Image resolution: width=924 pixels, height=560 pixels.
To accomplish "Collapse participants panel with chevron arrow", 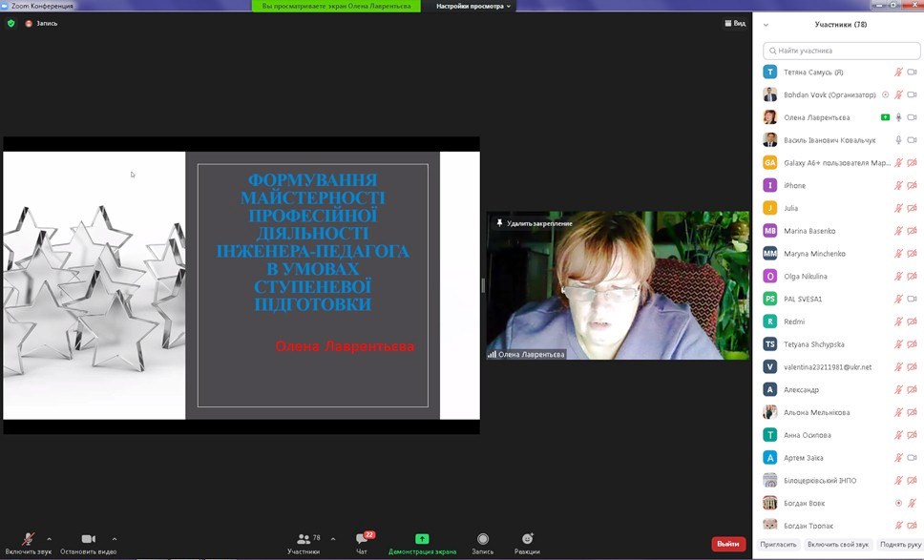I will [766, 25].
